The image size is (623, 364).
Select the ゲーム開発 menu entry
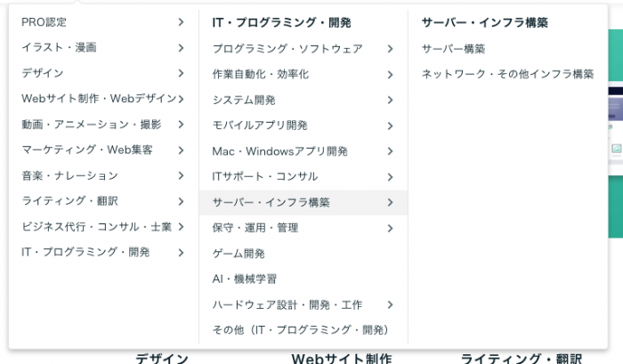coord(239,254)
